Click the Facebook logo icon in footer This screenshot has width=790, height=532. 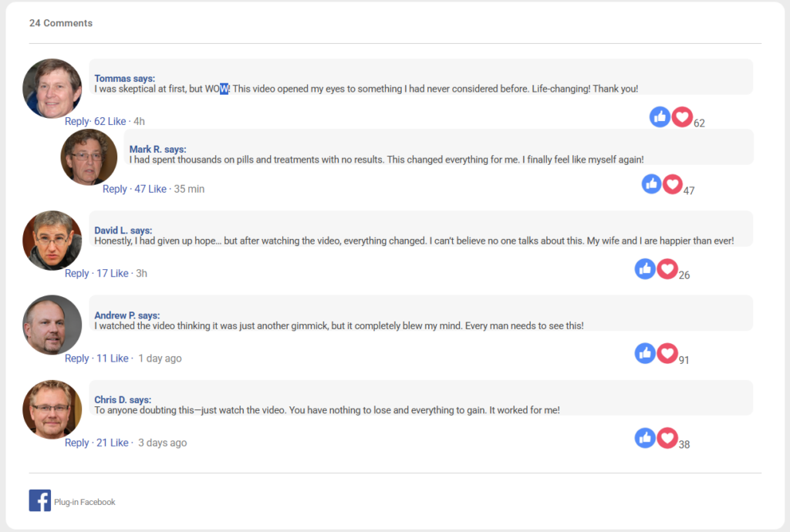click(39, 500)
